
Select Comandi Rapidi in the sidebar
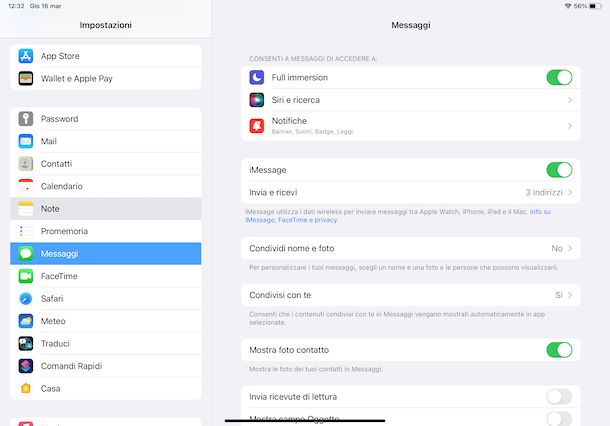[106, 366]
